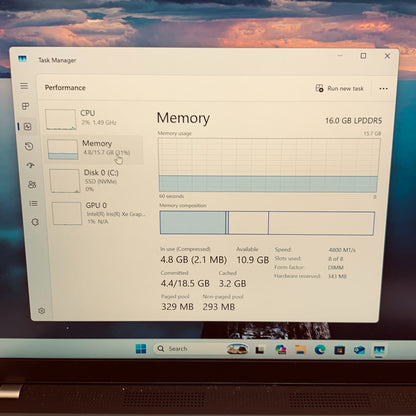Viewport: 416px width, 416px height.
Task: Open Task Manager settings gear
Action: pyautogui.click(x=42, y=311)
